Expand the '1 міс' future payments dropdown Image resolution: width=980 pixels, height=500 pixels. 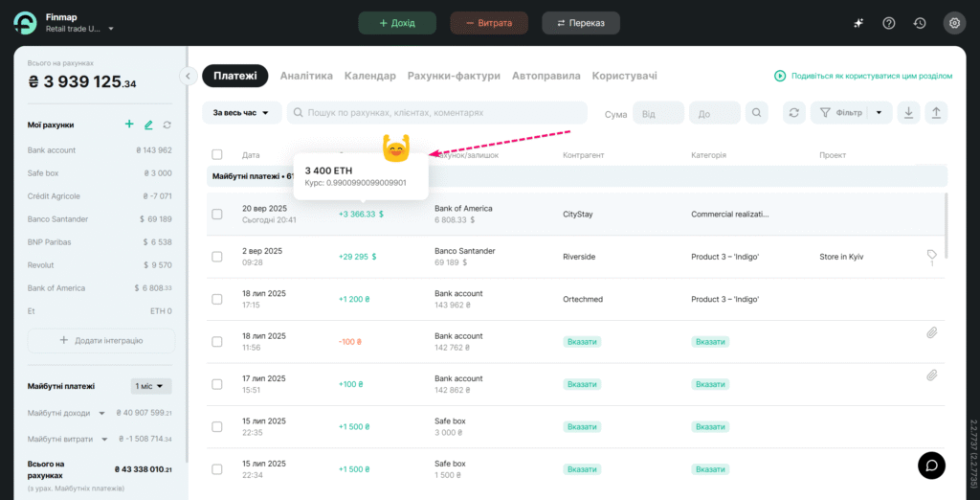[151, 386]
